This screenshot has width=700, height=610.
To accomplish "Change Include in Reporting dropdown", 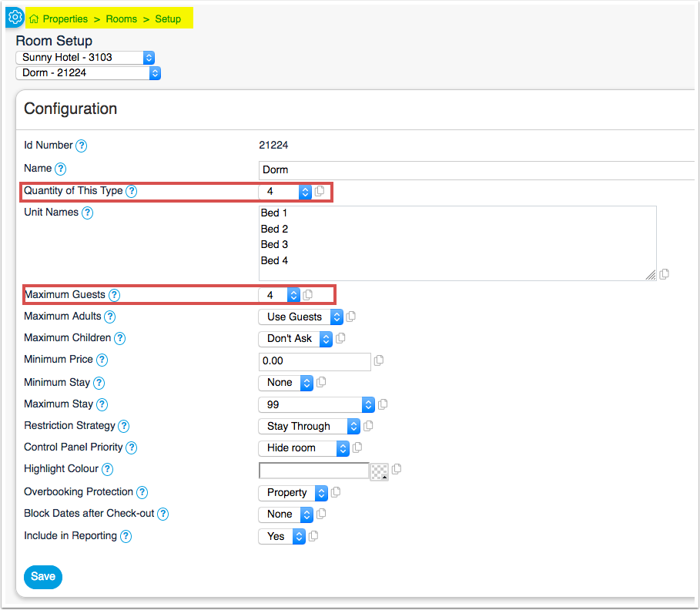I will (x=282, y=536).
